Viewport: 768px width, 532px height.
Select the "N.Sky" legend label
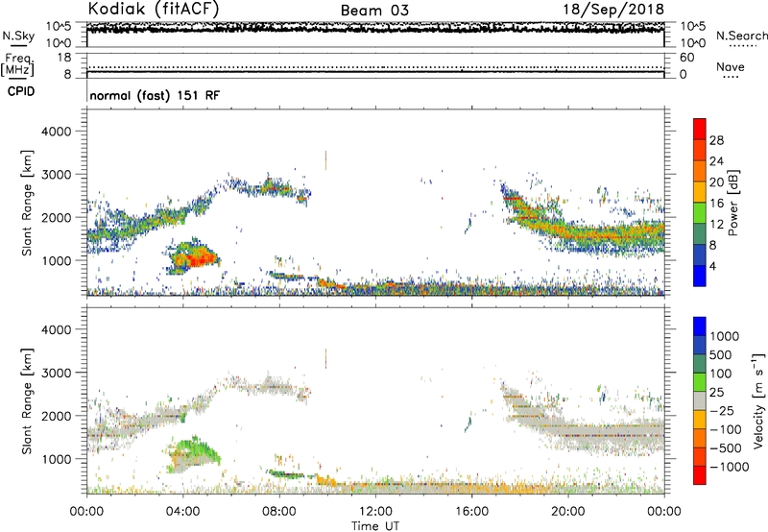pyautogui.click(x=18, y=36)
